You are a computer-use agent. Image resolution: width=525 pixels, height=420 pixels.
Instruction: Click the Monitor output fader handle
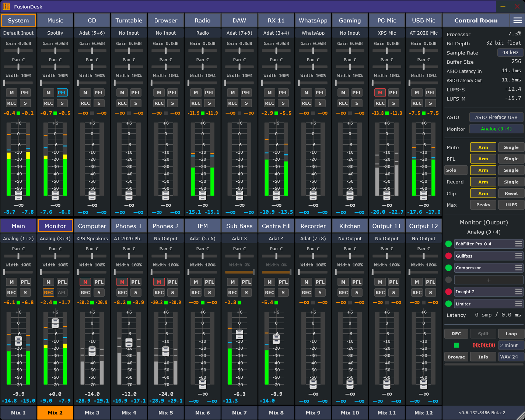55,323
